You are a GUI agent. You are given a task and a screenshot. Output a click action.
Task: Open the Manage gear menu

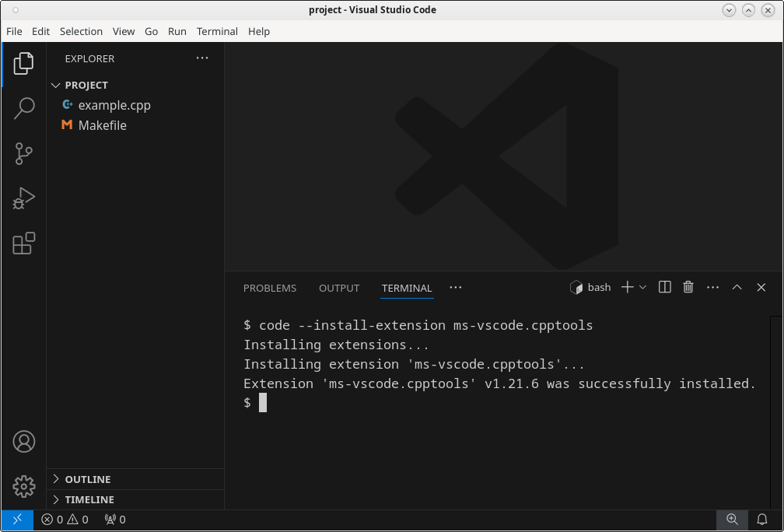pyautogui.click(x=23, y=487)
